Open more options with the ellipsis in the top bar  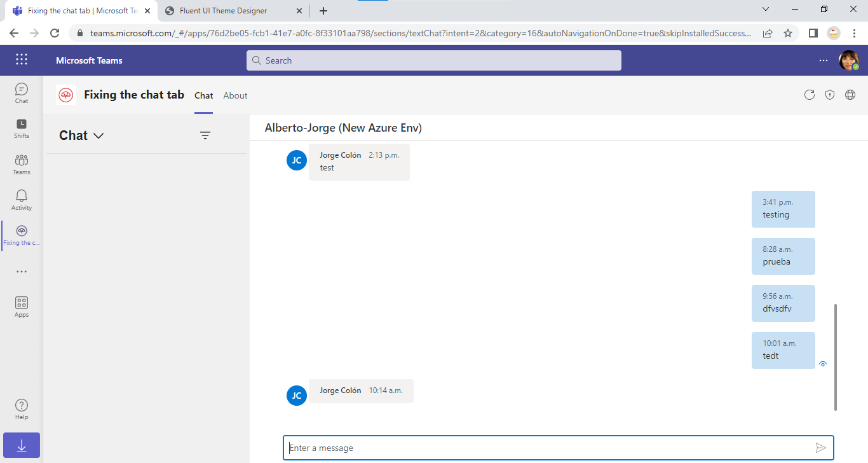click(824, 60)
